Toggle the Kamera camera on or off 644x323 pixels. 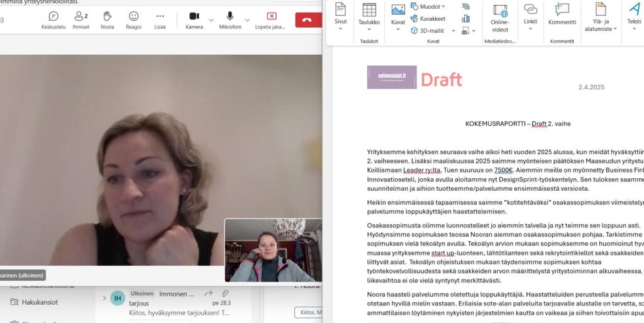194,20
